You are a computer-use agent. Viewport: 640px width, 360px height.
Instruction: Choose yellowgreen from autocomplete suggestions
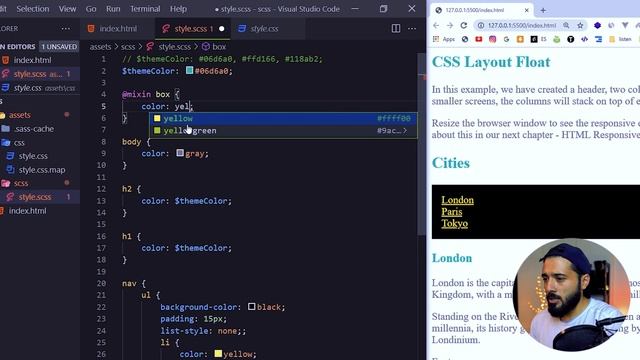pos(284,131)
